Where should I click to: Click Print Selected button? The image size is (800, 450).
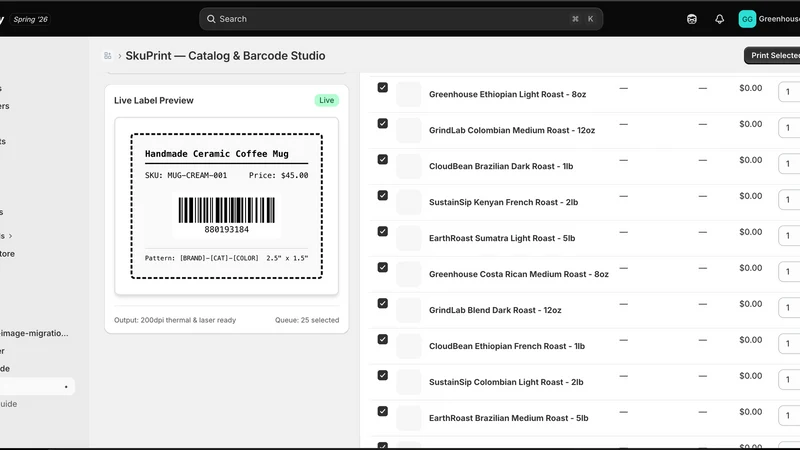774,55
